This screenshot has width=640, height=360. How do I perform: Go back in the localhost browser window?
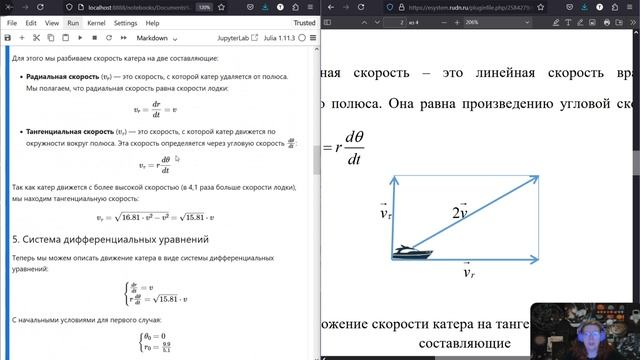click(x=9, y=7)
